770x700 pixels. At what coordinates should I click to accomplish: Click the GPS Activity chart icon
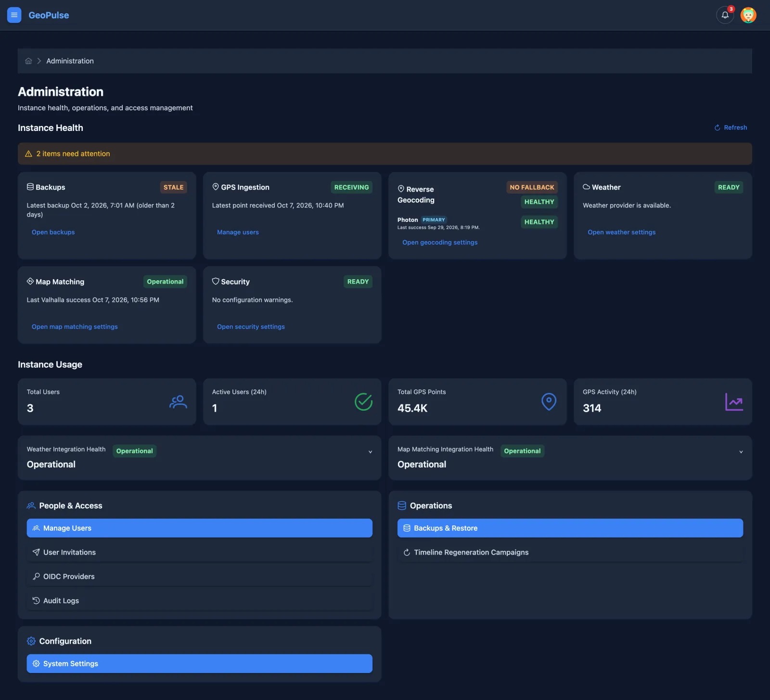tap(734, 402)
